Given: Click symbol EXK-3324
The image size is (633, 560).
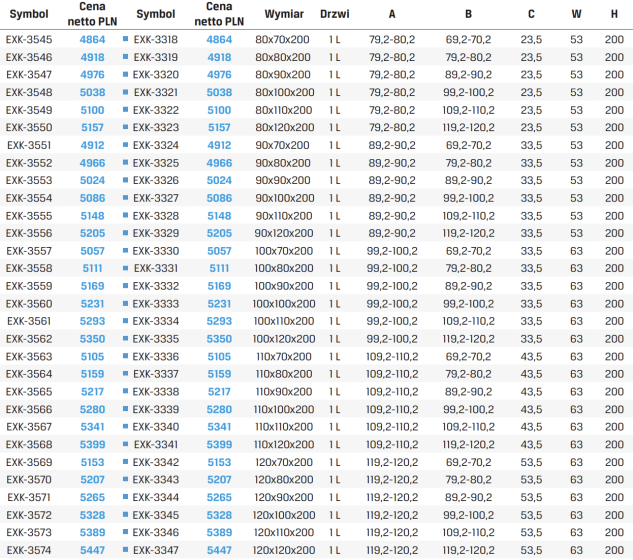Looking at the screenshot, I should pyautogui.click(x=156, y=145).
